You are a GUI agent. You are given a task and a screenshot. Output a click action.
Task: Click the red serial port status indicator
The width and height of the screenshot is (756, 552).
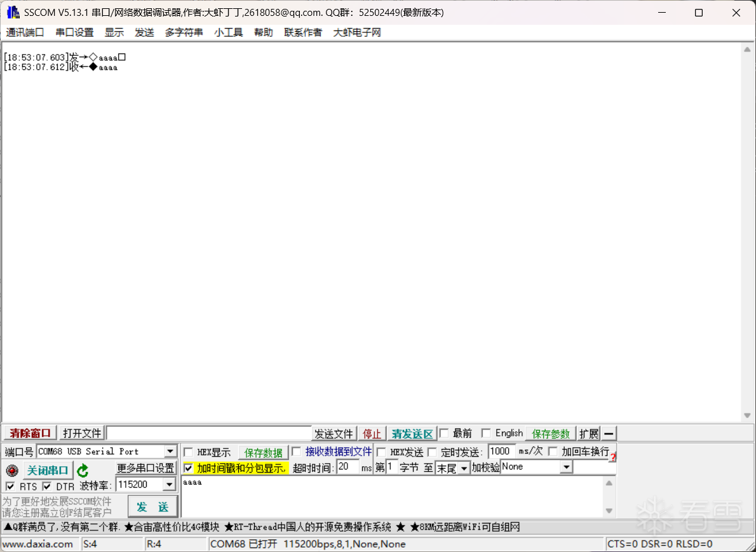click(x=12, y=471)
